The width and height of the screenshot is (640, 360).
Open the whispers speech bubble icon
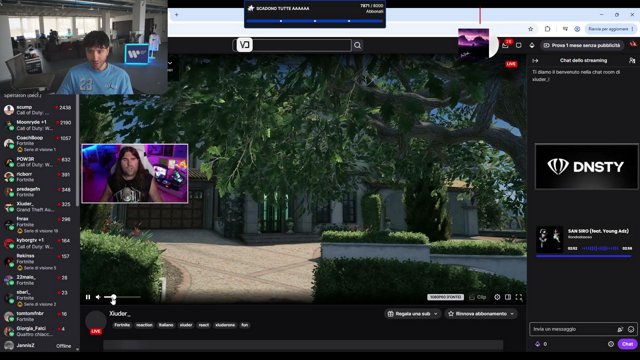point(518,45)
